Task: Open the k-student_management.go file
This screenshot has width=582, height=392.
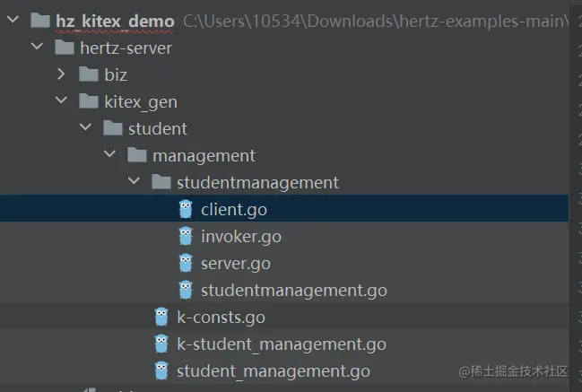Action: click(282, 344)
